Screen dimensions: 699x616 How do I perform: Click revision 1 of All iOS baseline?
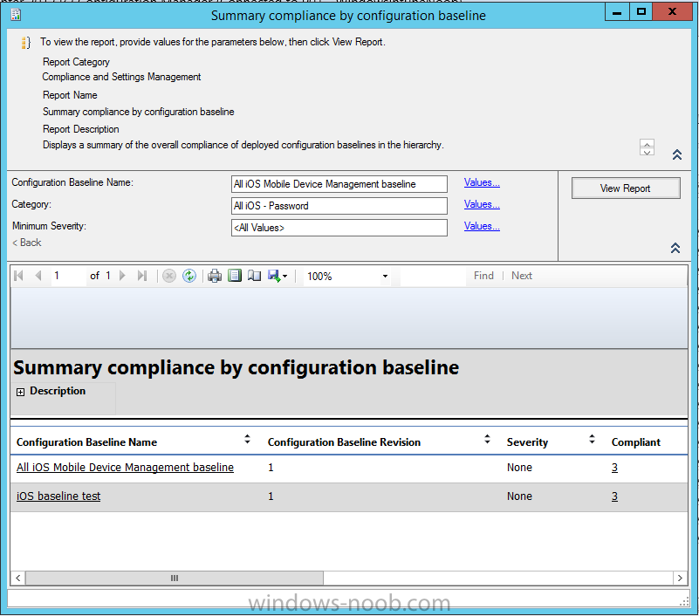271,467
